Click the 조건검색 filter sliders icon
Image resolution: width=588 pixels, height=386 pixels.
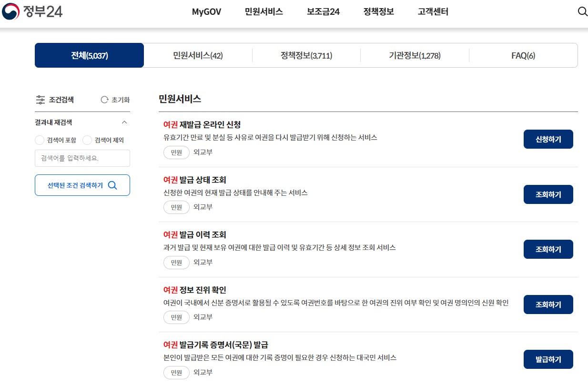click(41, 100)
